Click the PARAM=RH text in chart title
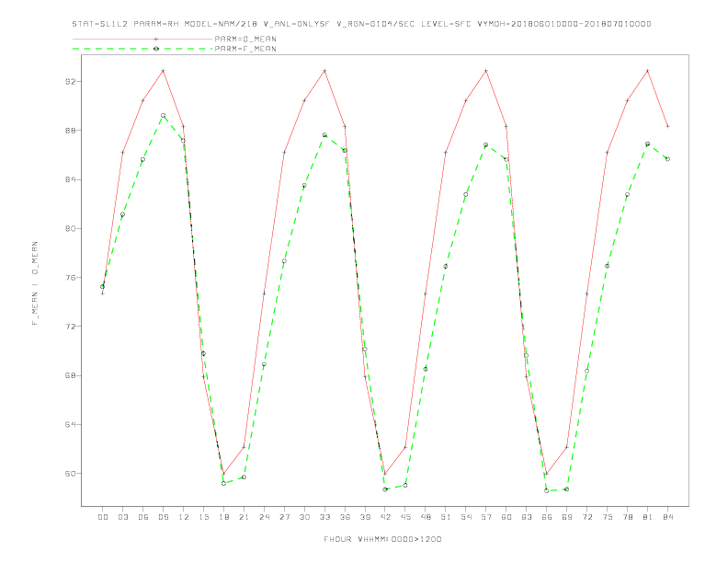Image resolution: width=728 pixels, height=563 pixels. pos(156,24)
